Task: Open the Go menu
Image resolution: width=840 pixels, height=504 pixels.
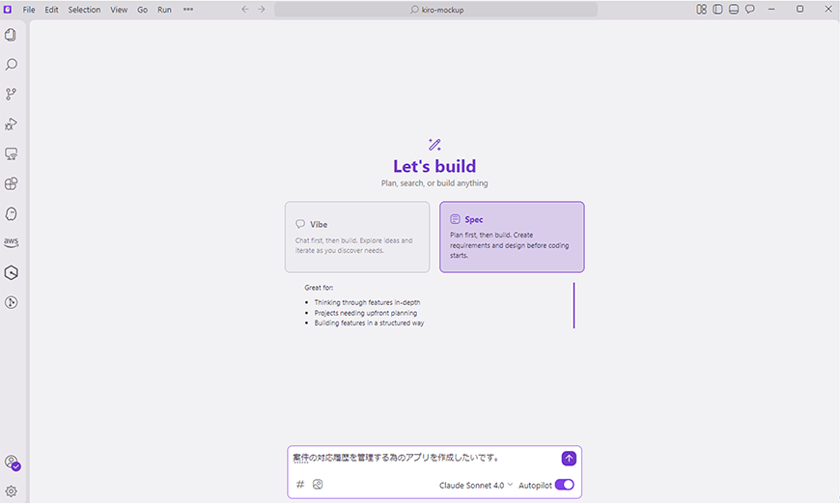Action: click(143, 10)
